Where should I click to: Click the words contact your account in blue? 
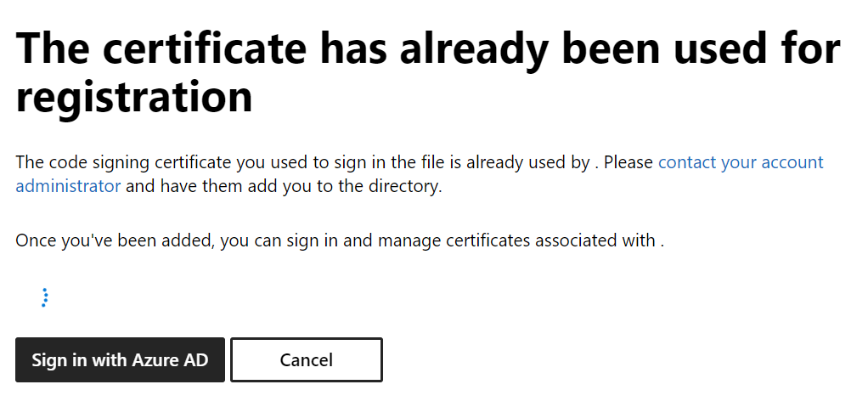pos(741,163)
